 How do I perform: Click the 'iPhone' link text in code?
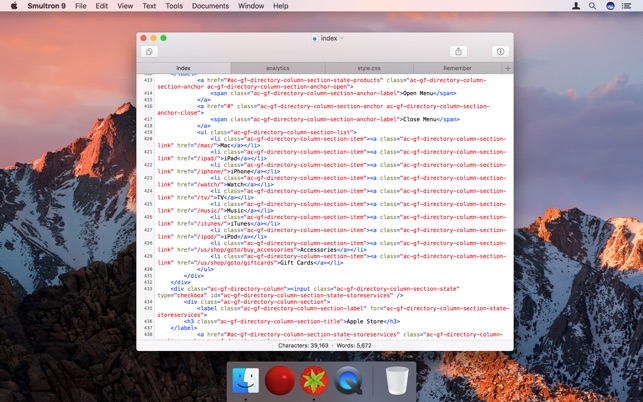click(x=241, y=171)
